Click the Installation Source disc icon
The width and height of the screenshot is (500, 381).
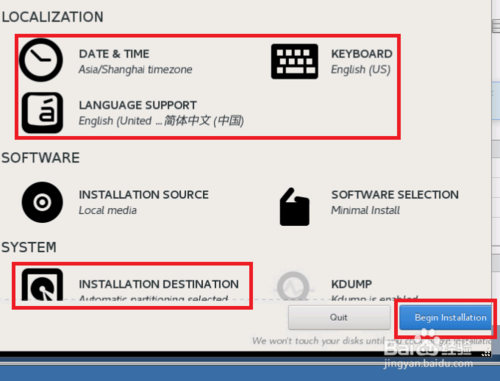coord(42,202)
